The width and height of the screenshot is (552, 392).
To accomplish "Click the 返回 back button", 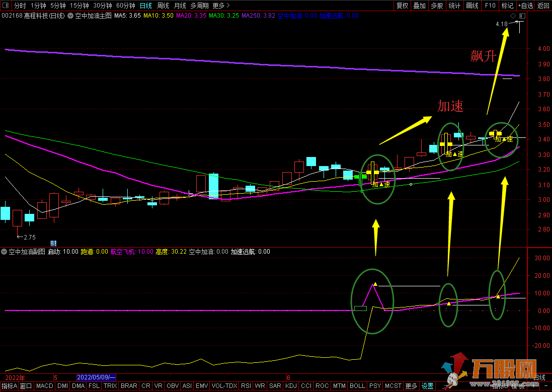I will [x=543, y=6].
